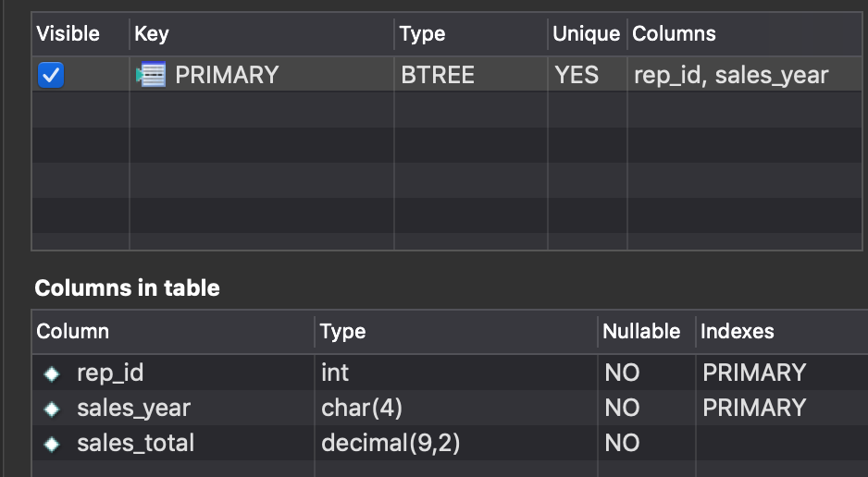The height and width of the screenshot is (477, 868).
Task: Select the NO nullable cell for rep_id
Action: pyautogui.click(x=622, y=373)
